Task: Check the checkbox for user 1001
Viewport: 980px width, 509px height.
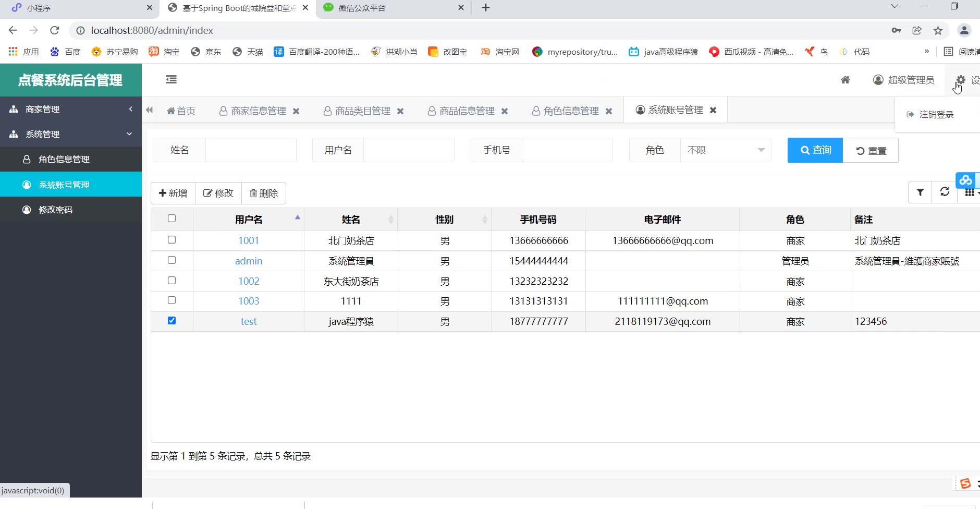Action: pos(171,240)
